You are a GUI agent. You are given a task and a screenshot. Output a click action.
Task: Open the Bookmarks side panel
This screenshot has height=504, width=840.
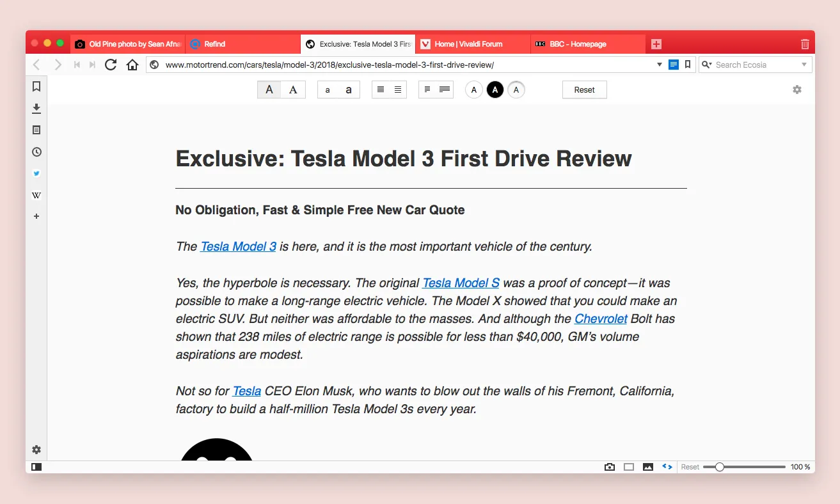pos(36,86)
